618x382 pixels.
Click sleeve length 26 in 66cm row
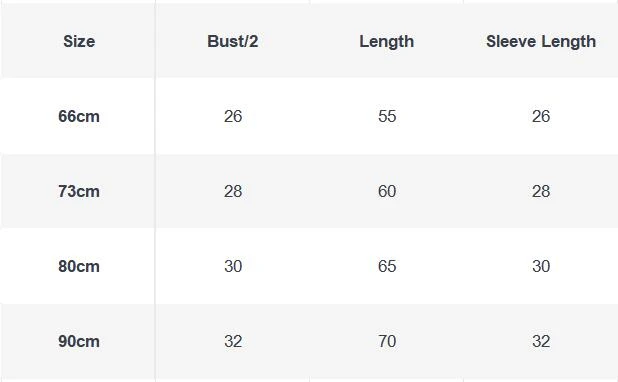(541, 116)
